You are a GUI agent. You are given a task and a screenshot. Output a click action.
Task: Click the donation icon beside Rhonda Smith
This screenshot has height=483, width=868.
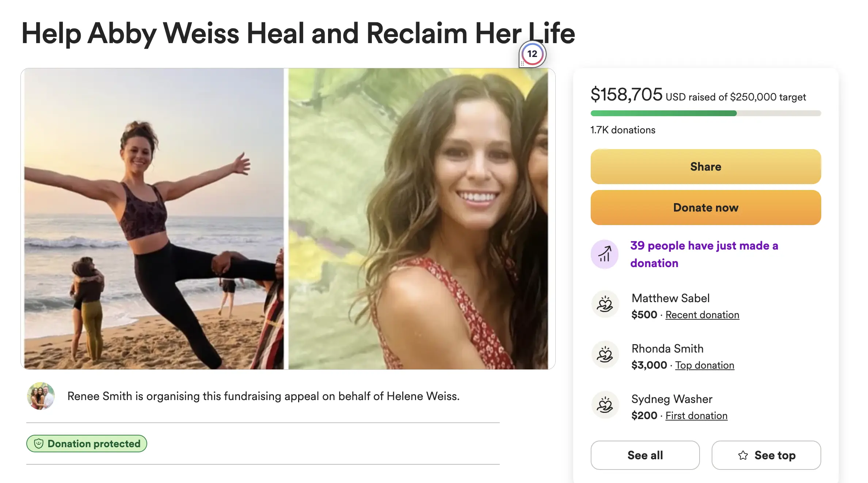[605, 355]
